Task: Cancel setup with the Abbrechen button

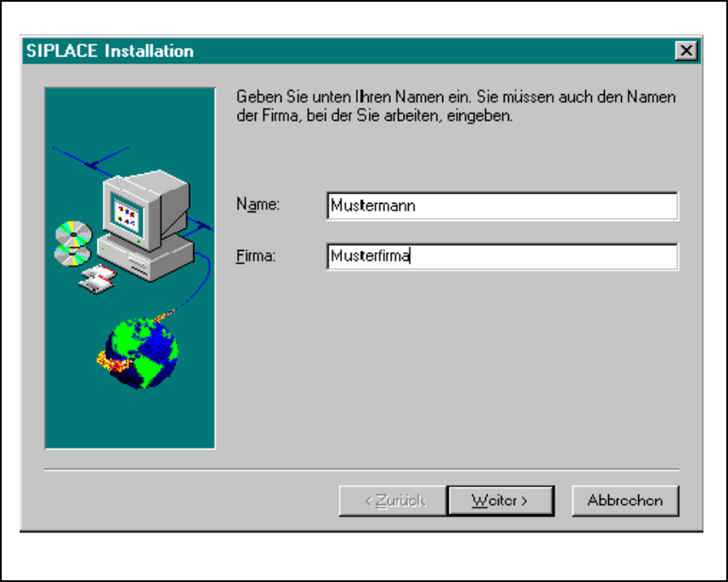Action: (625, 501)
